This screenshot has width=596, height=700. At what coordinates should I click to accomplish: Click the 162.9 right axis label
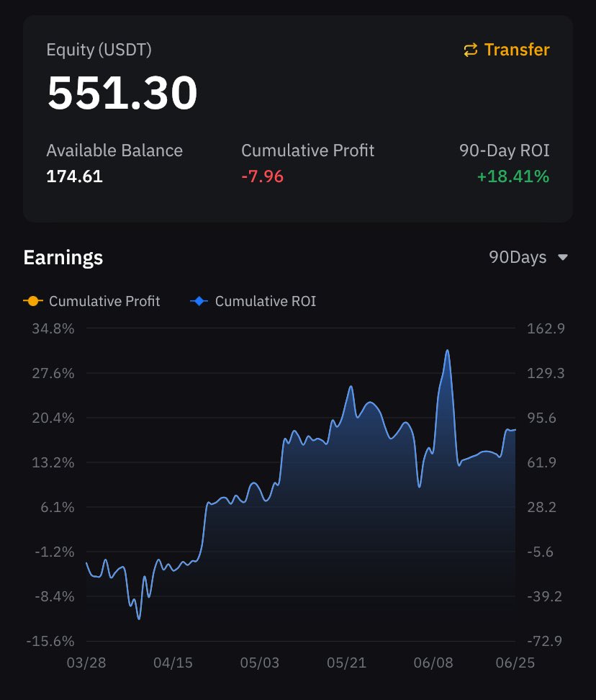click(x=546, y=328)
